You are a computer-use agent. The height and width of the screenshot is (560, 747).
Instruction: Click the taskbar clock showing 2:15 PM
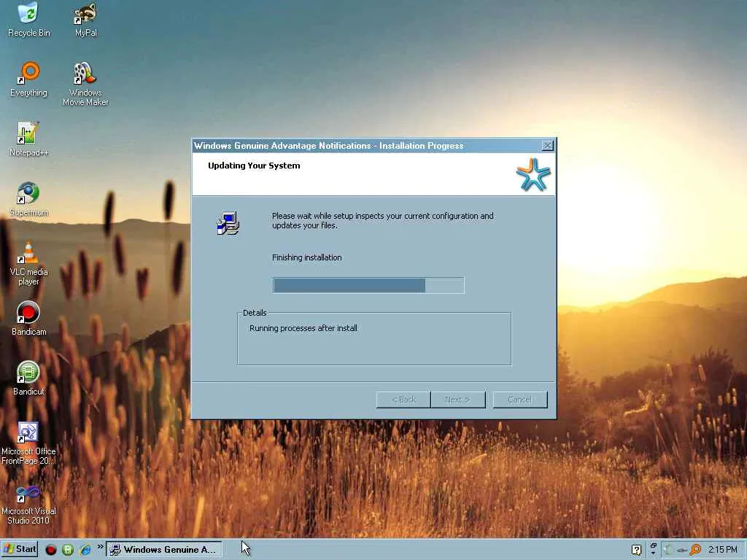(x=722, y=550)
